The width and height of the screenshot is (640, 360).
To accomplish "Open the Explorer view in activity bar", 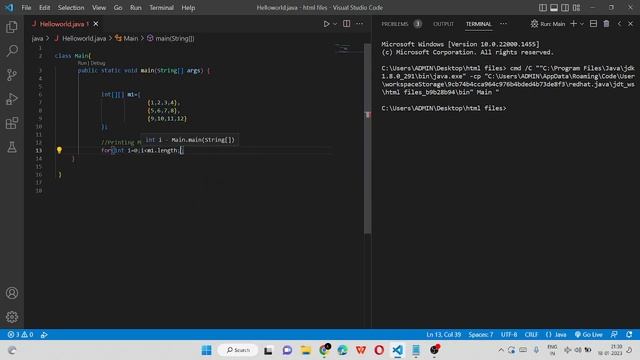I will tap(12, 27).
